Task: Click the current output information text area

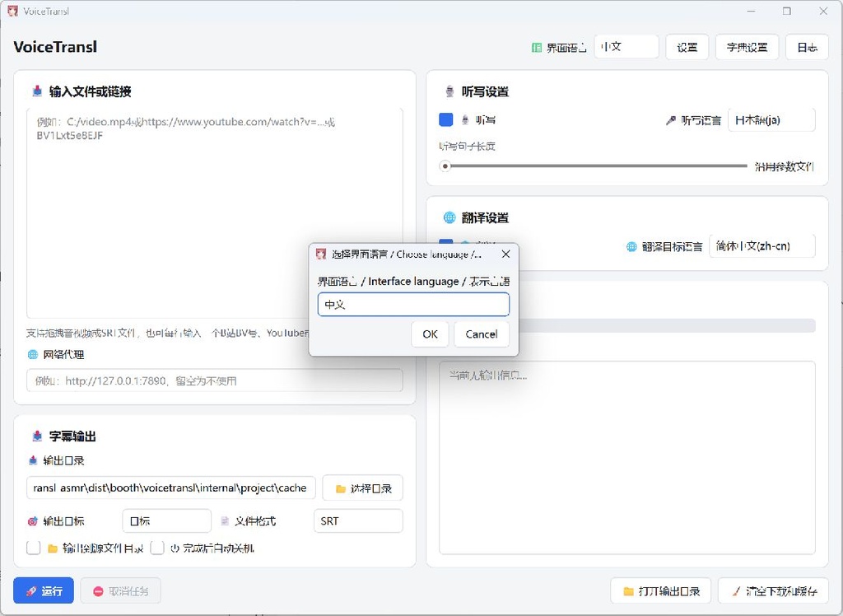Action: click(x=626, y=458)
